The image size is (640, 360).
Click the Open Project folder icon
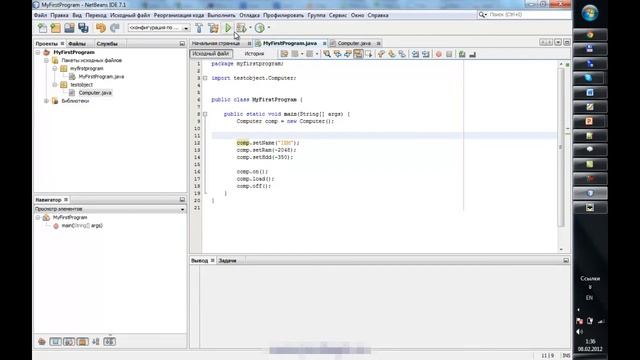click(x=69, y=28)
